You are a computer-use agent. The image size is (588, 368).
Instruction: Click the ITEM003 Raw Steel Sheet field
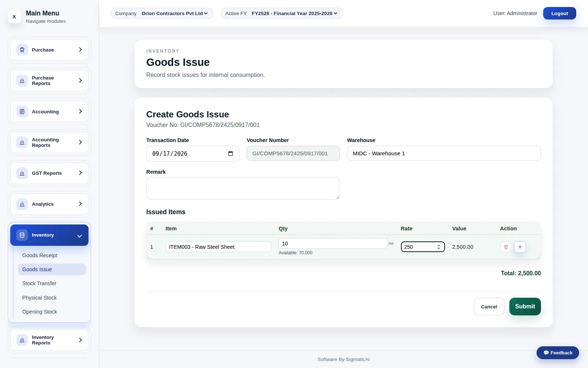click(x=218, y=247)
